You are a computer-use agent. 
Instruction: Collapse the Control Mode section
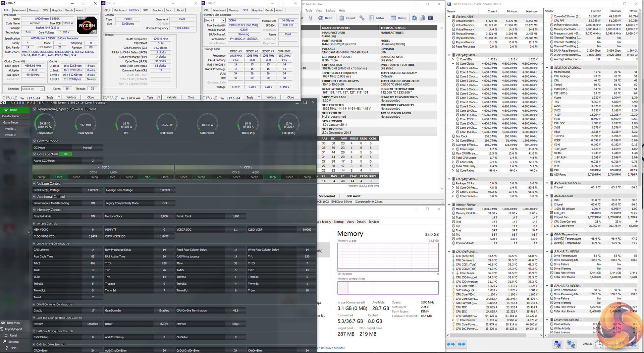[34, 141]
